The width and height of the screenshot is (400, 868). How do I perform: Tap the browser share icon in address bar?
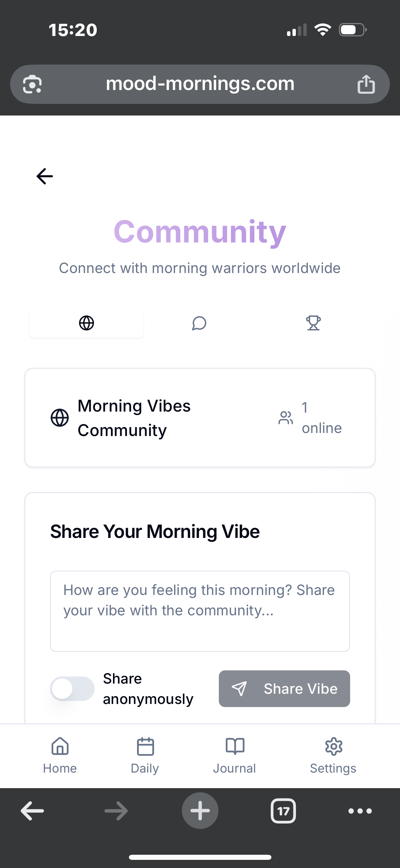tap(366, 84)
